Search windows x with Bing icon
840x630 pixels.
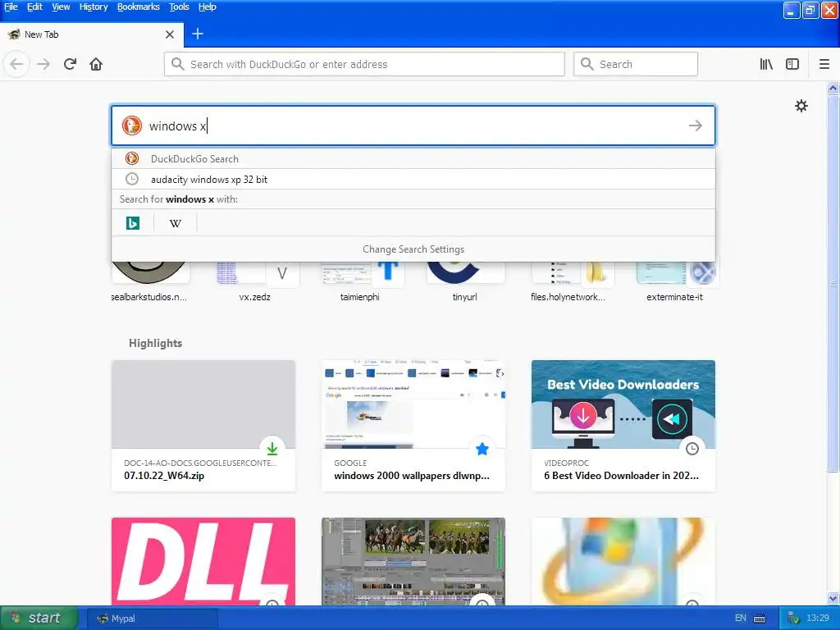pyautogui.click(x=133, y=223)
